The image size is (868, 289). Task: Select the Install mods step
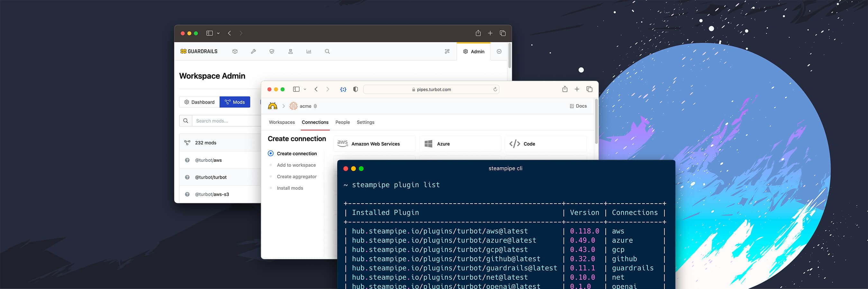[290, 188]
